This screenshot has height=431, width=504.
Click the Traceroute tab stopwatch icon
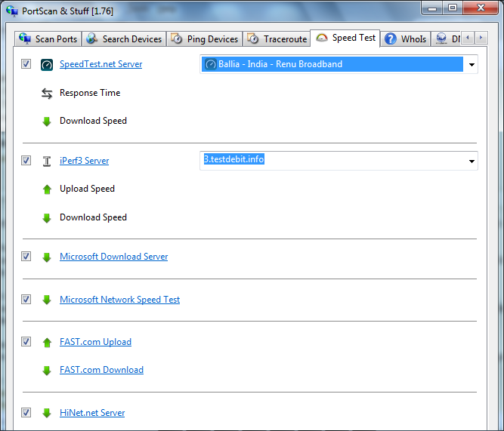coord(253,38)
